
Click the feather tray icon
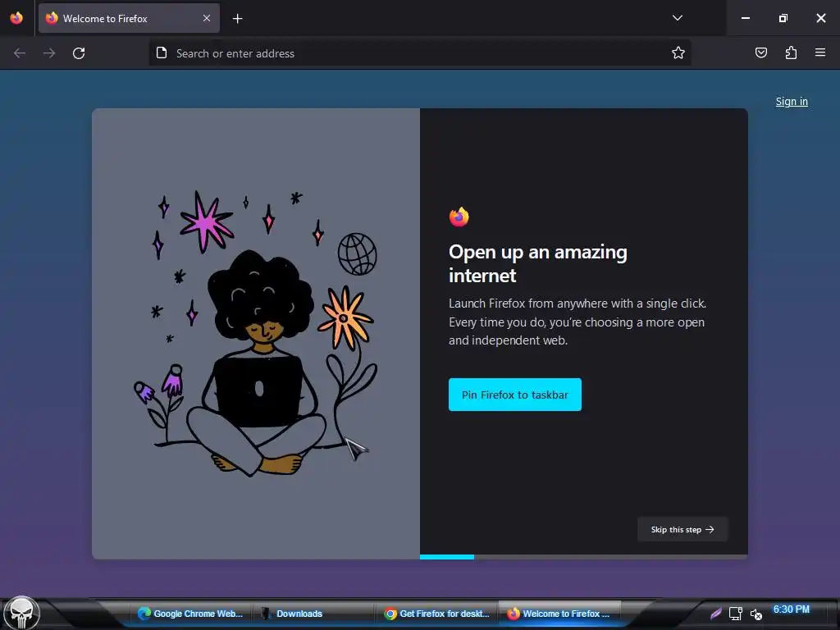click(715, 614)
